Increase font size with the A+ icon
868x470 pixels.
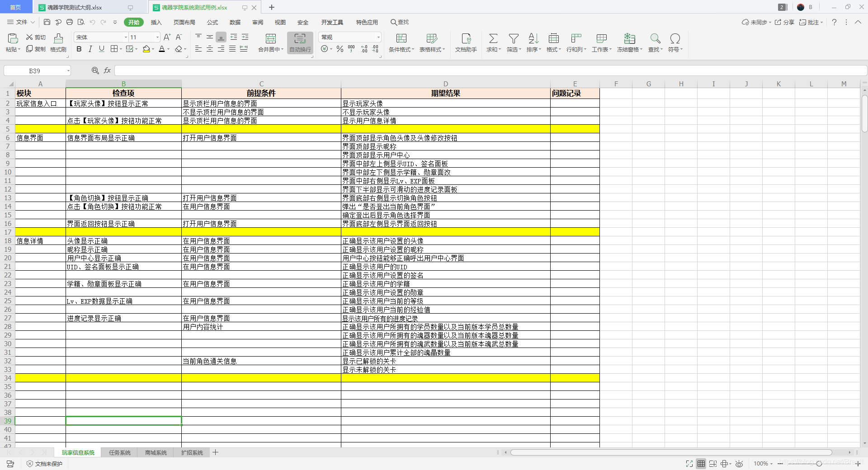point(167,37)
